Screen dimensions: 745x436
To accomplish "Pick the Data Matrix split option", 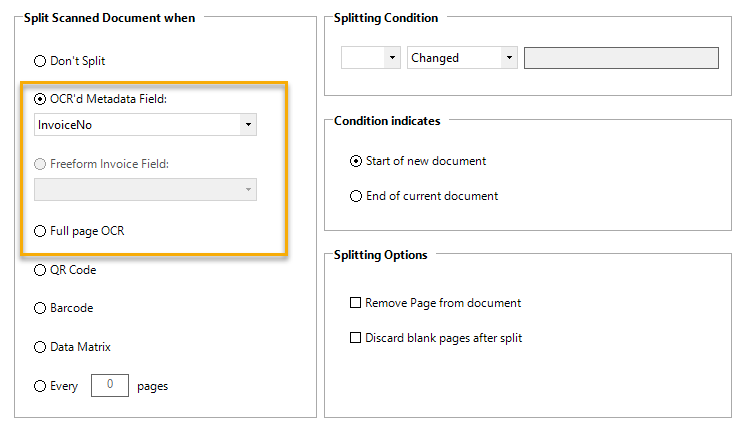I will [40, 347].
